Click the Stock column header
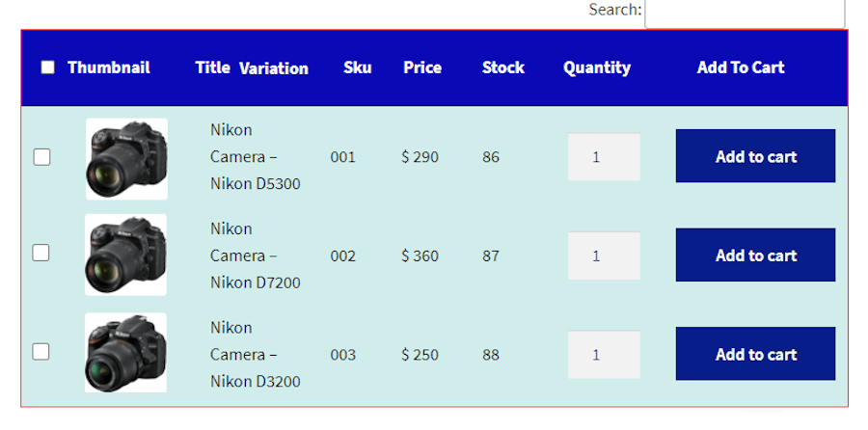Viewport: 868px width, 430px height. [503, 67]
